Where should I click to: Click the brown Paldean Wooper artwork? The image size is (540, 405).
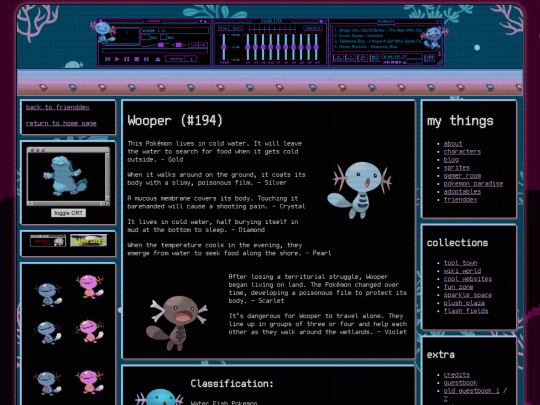[x=176, y=322]
